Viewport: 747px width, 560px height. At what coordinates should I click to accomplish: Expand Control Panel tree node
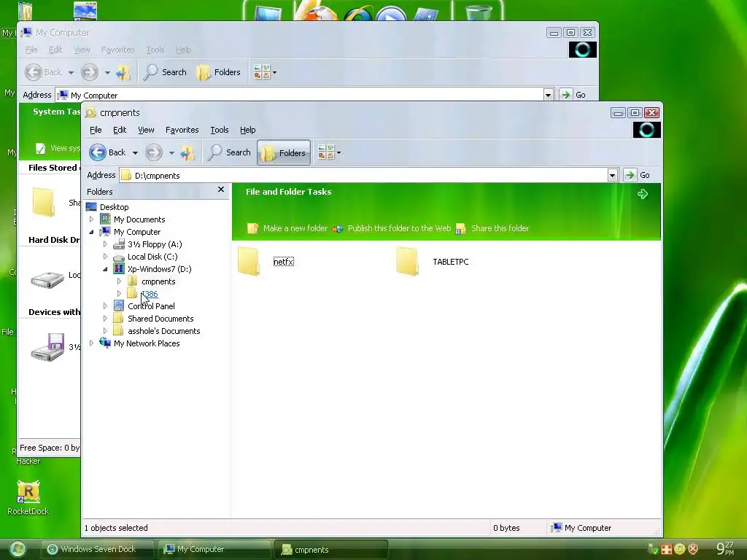(x=105, y=306)
